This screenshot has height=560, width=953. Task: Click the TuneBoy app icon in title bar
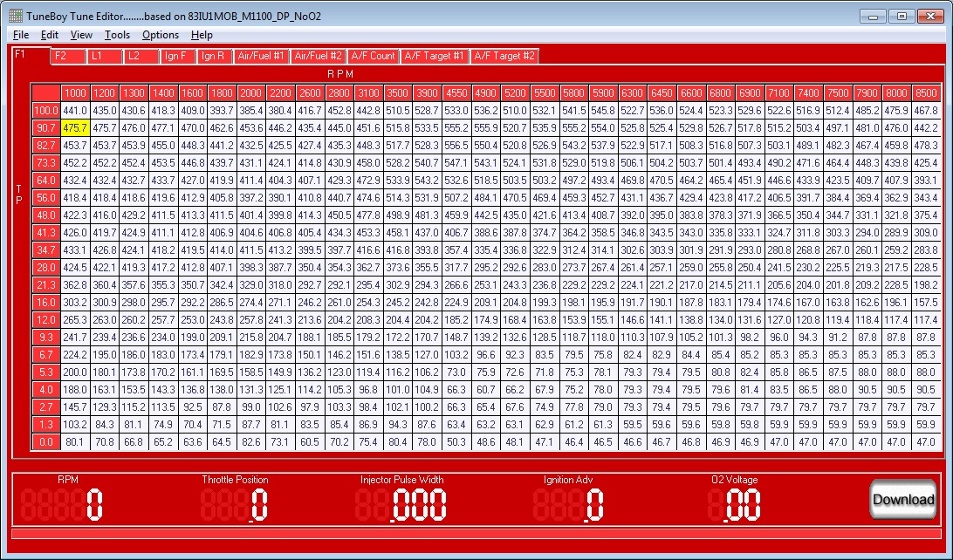pyautogui.click(x=16, y=17)
